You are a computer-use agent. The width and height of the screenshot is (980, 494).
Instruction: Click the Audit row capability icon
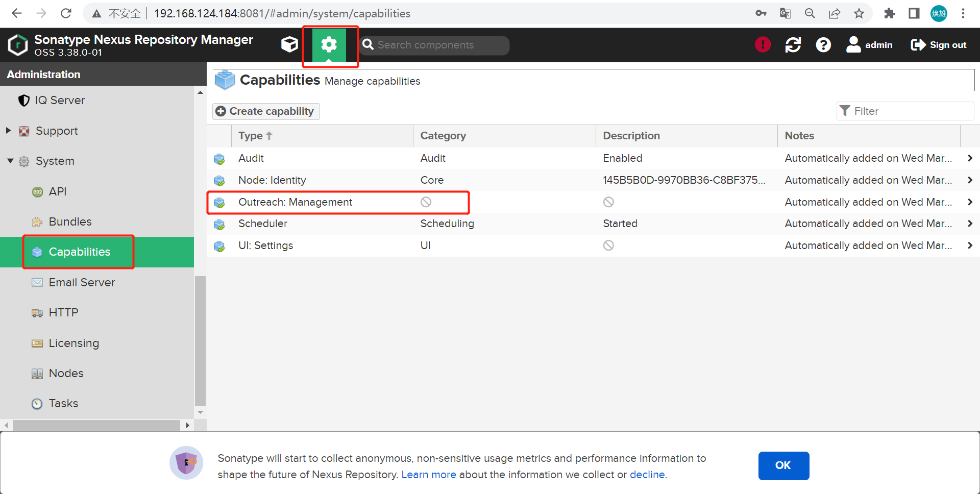(x=219, y=159)
